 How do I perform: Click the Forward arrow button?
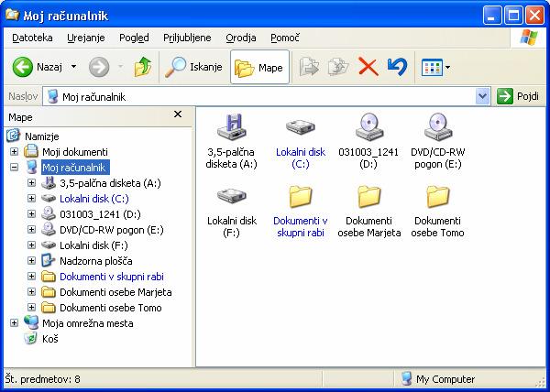click(99, 67)
